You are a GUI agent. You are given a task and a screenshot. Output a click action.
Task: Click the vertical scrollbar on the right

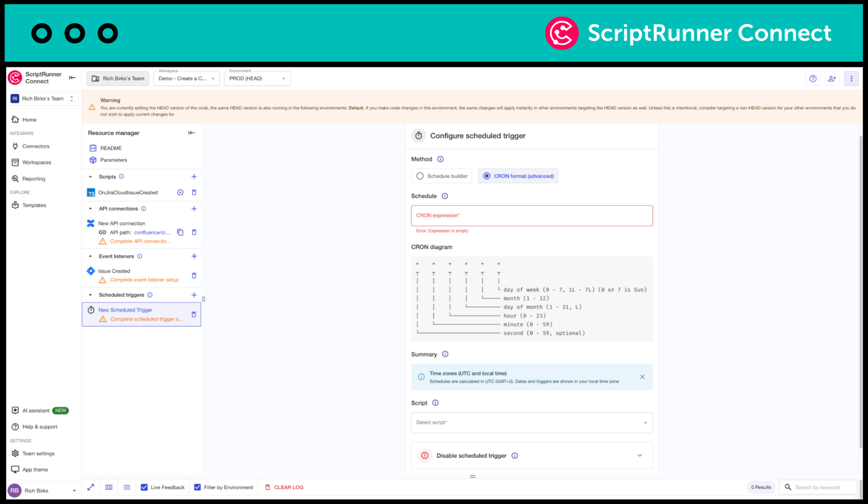pyautogui.click(x=861, y=292)
